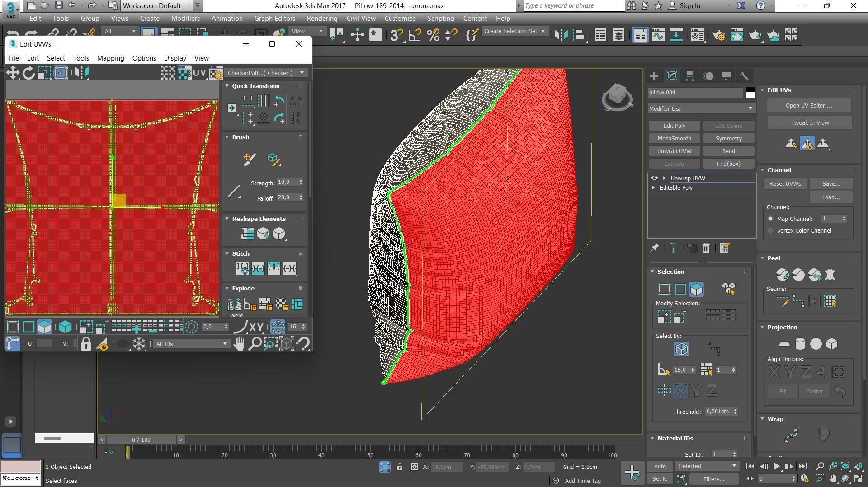Select the Vertex Color Channel radio button
Image resolution: width=868 pixels, height=487 pixels.
tap(770, 231)
